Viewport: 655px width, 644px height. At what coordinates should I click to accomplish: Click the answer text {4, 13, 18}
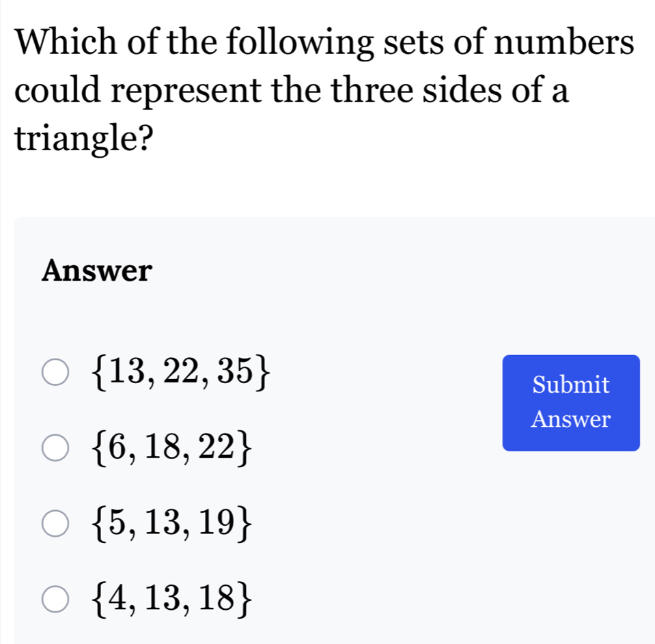click(171, 598)
